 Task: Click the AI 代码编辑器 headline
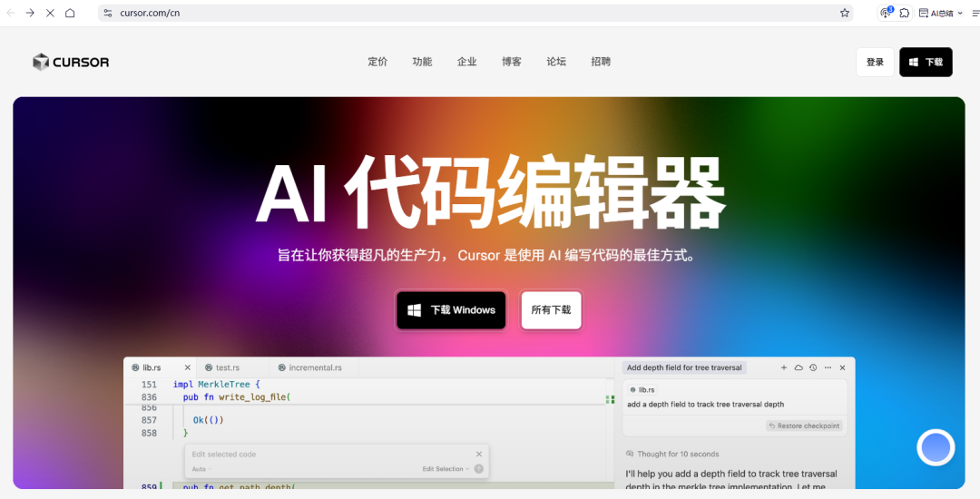pos(491,192)
